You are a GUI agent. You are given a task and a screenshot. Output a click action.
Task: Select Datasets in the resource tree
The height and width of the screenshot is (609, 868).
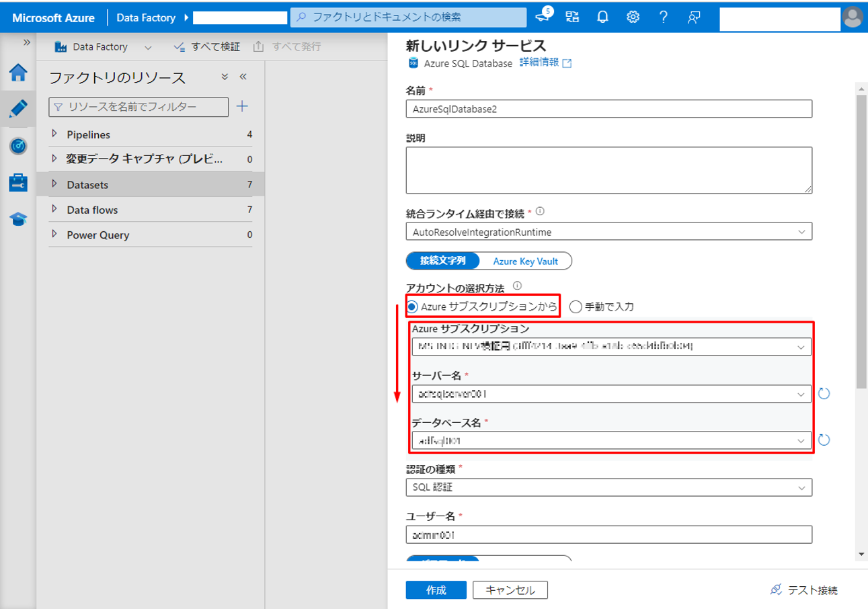point(87,185)
